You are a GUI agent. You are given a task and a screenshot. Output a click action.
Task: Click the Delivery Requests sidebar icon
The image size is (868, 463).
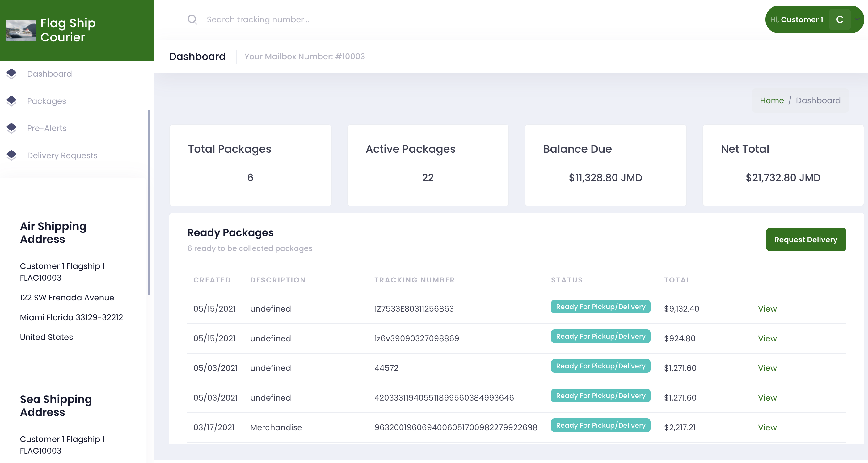(x=11, y=155)
